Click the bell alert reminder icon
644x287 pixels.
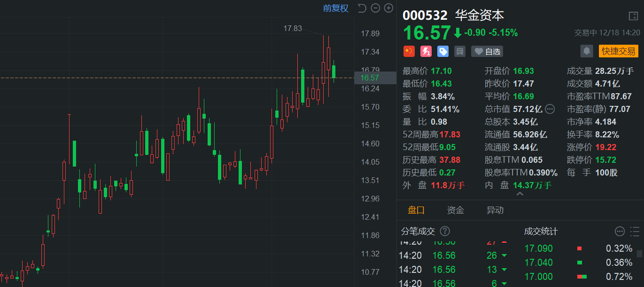click(x=587, y=51)
